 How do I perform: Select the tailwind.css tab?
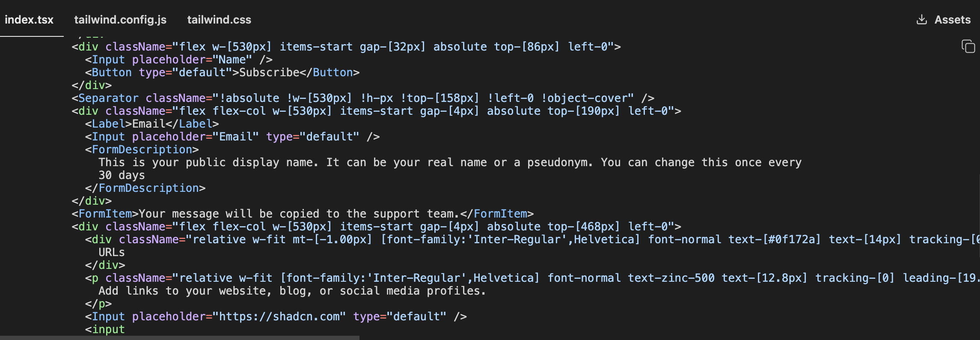(x=219, y=20)
